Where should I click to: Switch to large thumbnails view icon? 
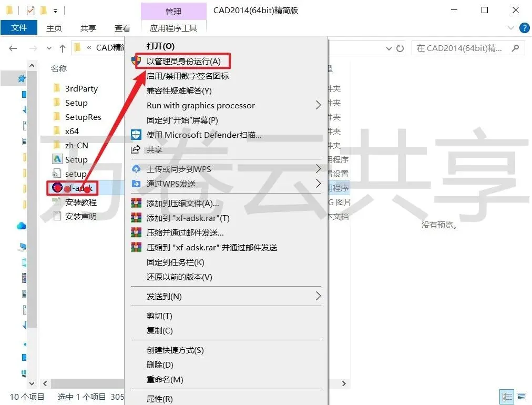click(x=521, y=397)
